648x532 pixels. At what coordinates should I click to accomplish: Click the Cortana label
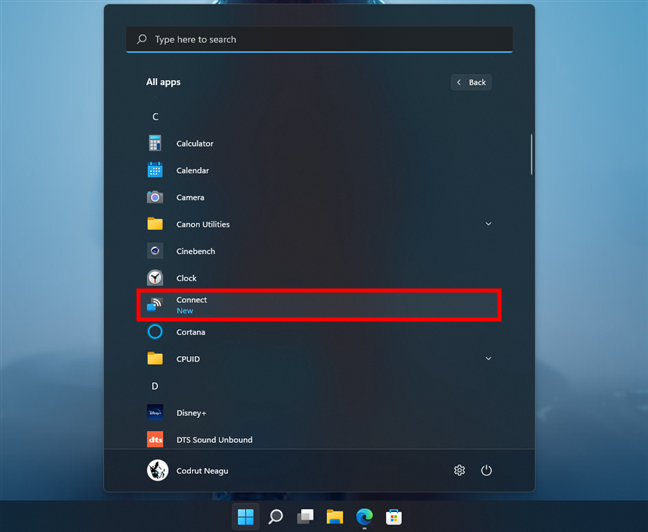191,332
